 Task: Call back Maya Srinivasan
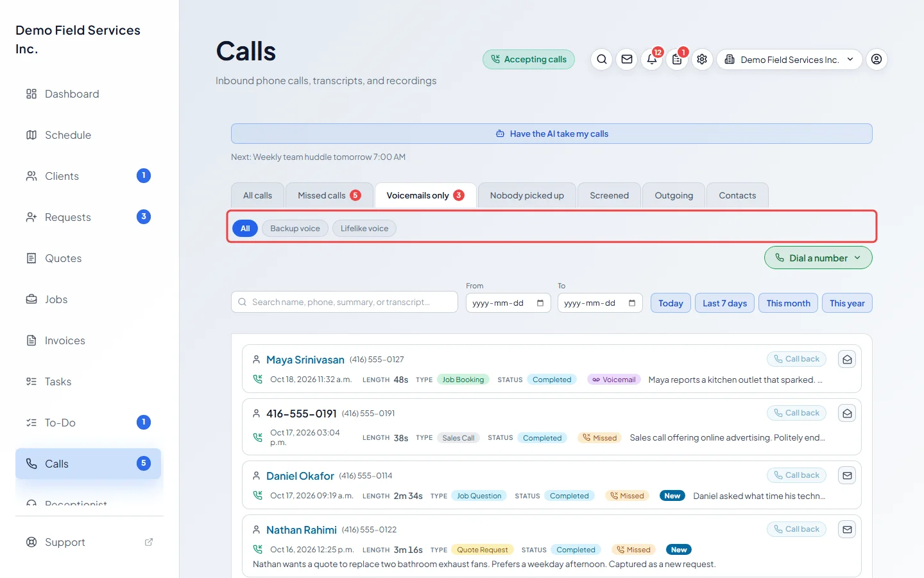coord(796,359)
